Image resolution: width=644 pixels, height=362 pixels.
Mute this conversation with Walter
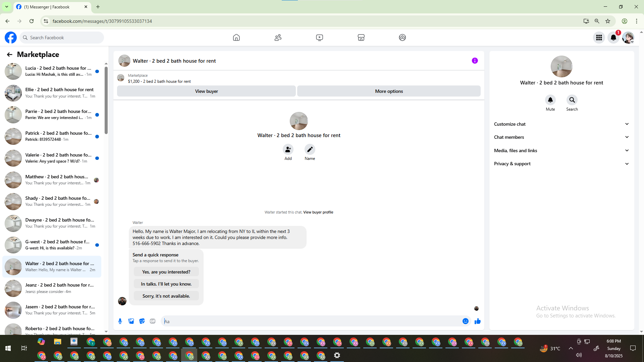(x=550, y=100)
